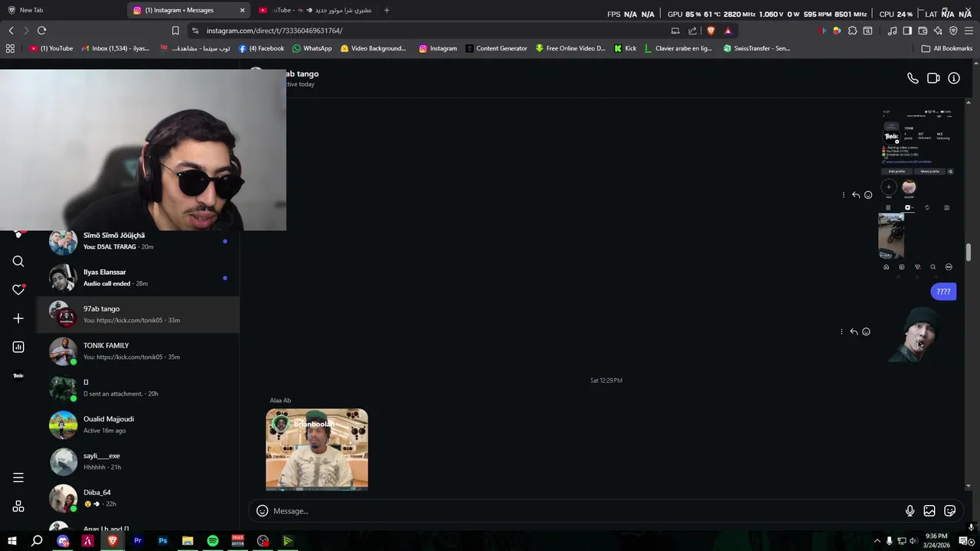Open Brave Rewards triangle icon
Viewport: 980px width, 551px height.
pos(728,31)
